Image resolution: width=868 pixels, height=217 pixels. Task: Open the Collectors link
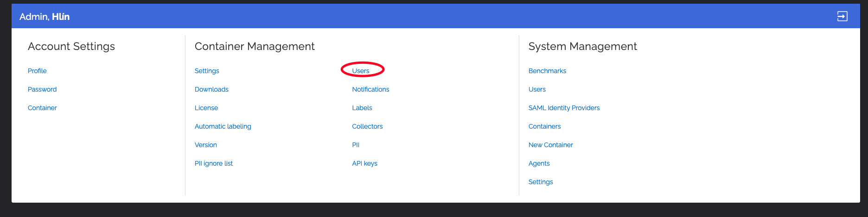tap(367, 126)
